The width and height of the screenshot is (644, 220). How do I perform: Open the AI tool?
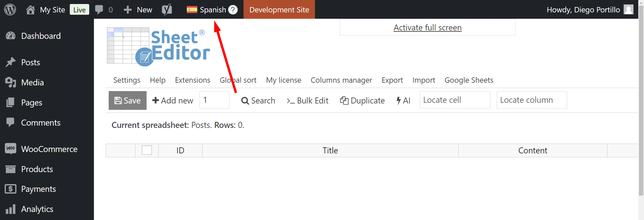(x=403, y=100)
